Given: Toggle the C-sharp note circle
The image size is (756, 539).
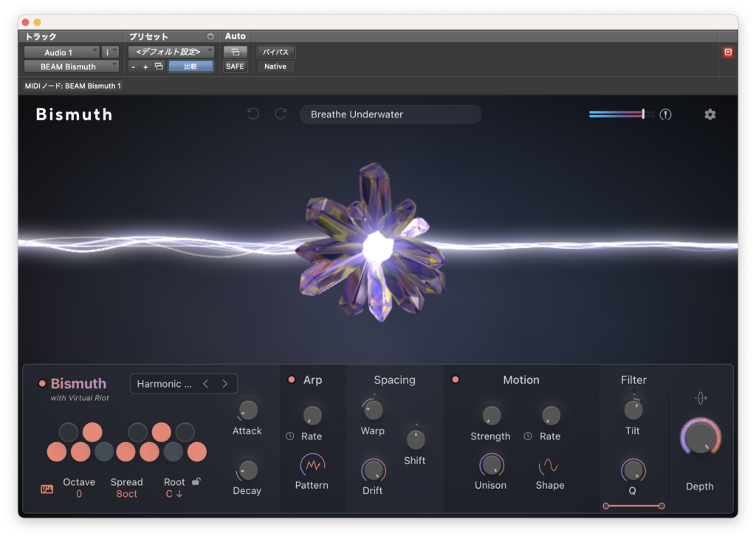Looking at the screenshot, I should [x=69, y=432].
